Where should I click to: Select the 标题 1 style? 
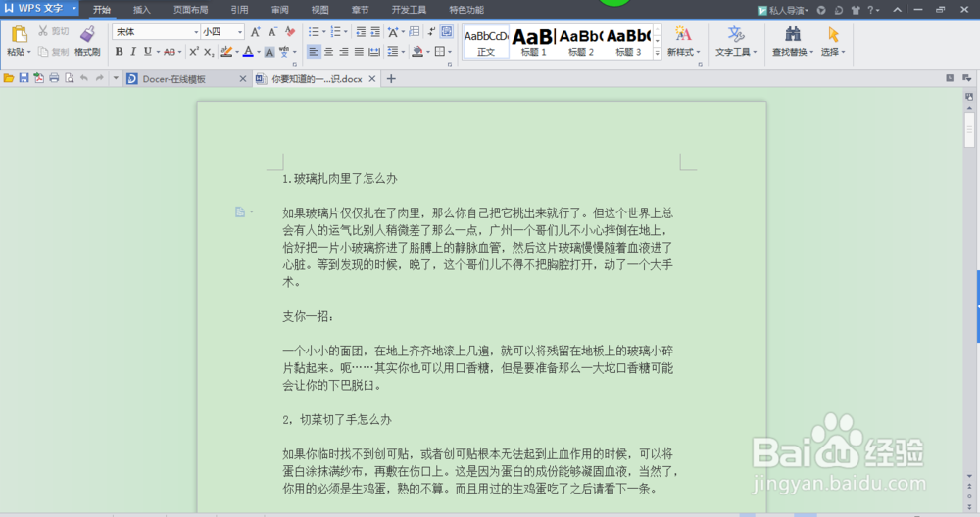click(x=534, y=42)
